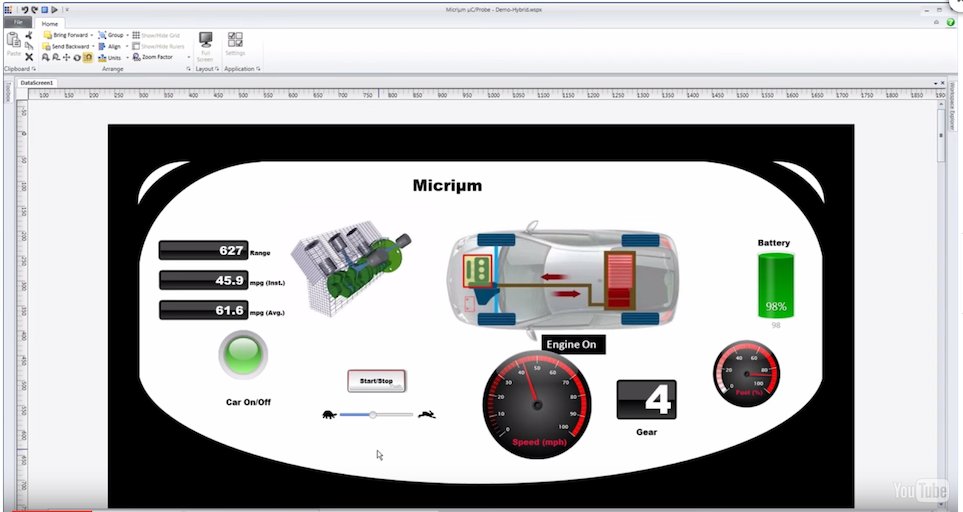Click the blue Stop square icon
963x512 pixels.
(45, 10)
